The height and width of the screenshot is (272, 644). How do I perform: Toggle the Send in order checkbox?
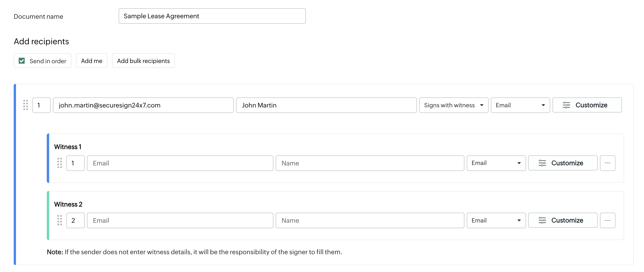click(x=22, y=61)
